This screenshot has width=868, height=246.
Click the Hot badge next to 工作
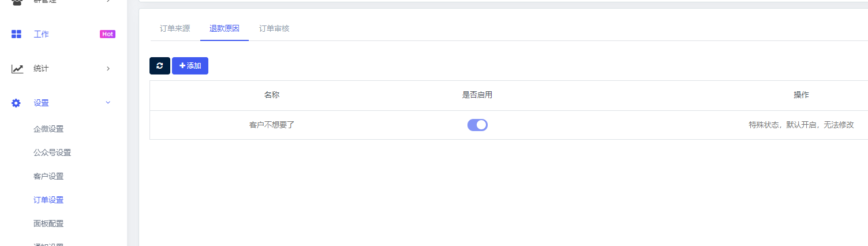tap(107, 34)
